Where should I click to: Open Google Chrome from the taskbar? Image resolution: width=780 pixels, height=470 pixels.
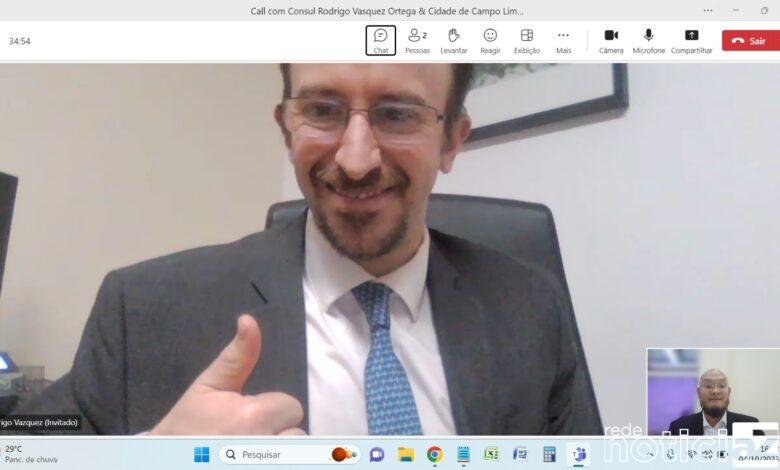tap(434, 454)
